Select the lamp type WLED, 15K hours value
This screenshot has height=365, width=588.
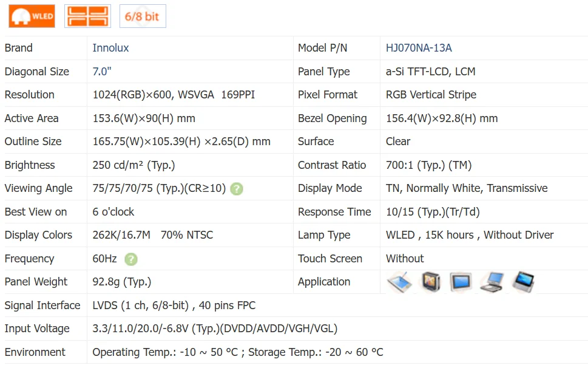point(430,235)
